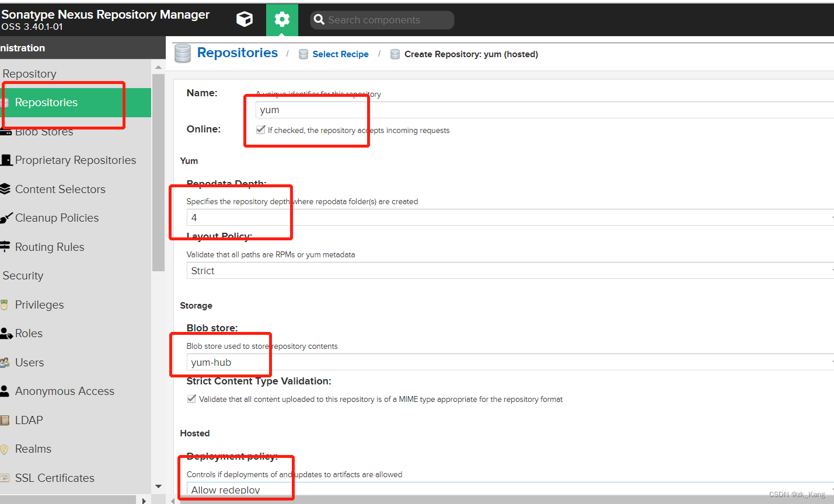The image size is (834, 504).
Task: Toggle the Online checkbox
Action: click(x=261, y=129)
